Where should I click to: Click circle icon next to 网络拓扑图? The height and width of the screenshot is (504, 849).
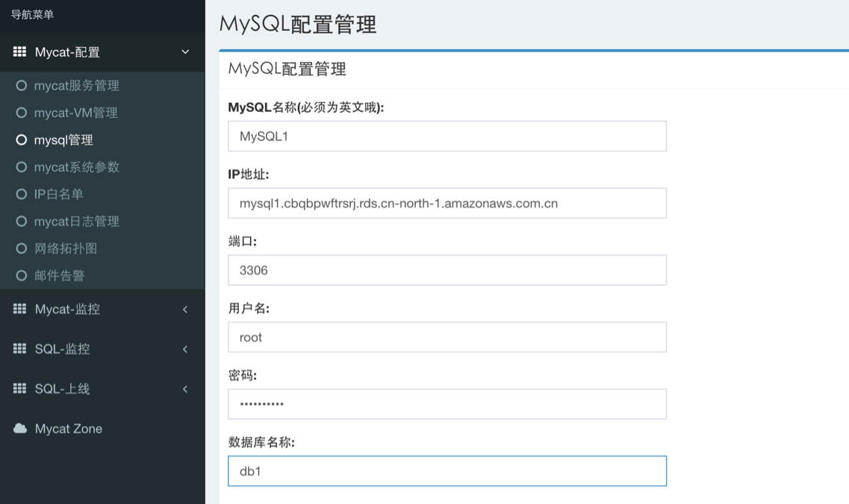pos(21,249)
